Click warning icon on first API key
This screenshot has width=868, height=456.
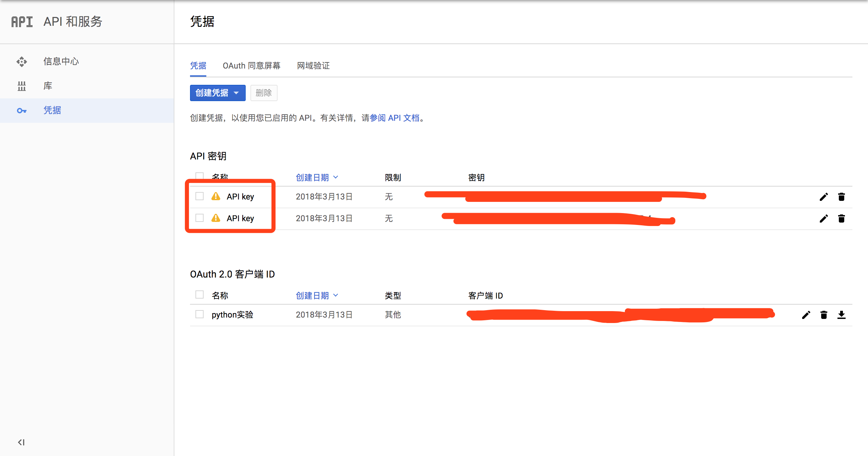[216, 196]
